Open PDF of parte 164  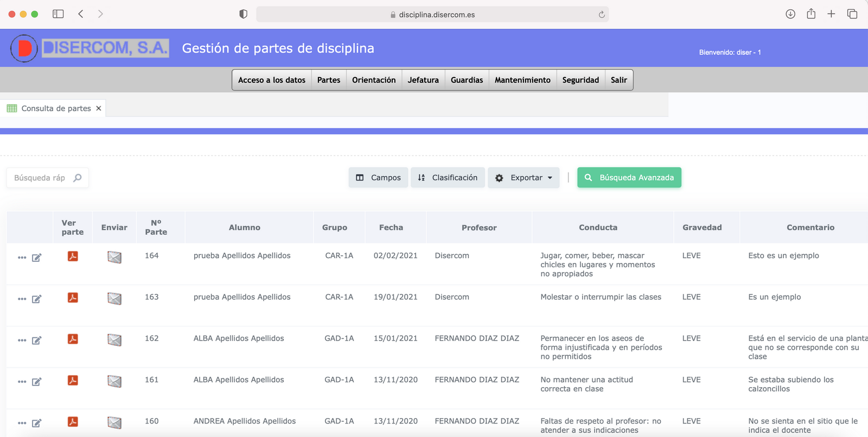pos(73,256)
